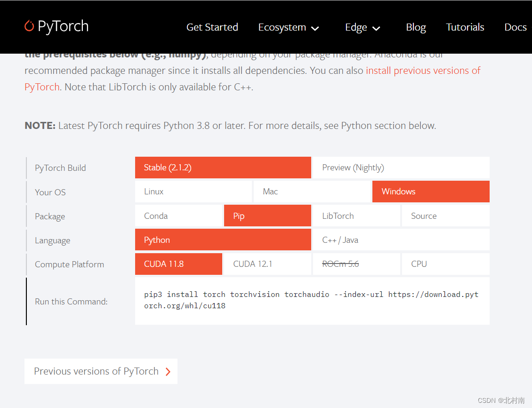The height and width of the screenshot is (408, 532).
Task: Choose Python as the language
Action: [223, 240]
